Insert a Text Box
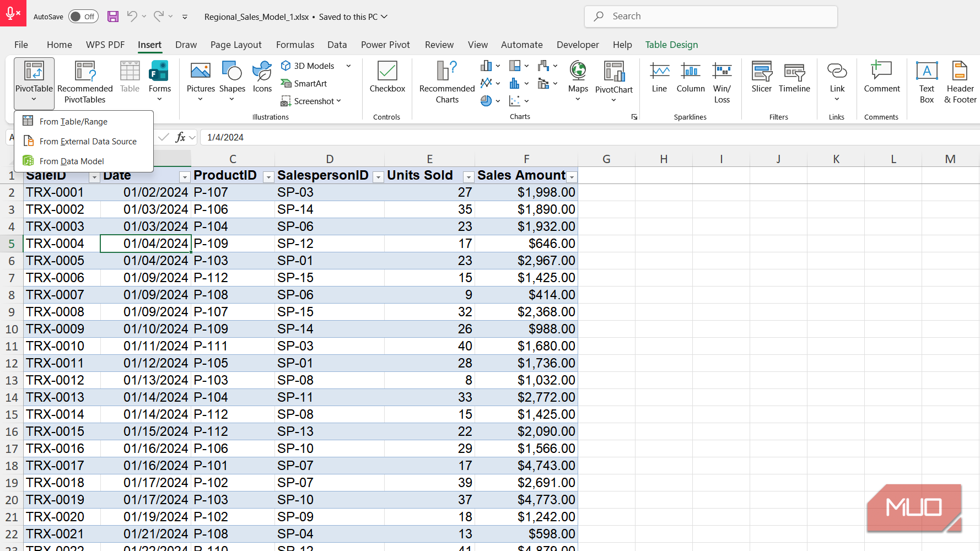The image size is (980, 551). point(927,83)
